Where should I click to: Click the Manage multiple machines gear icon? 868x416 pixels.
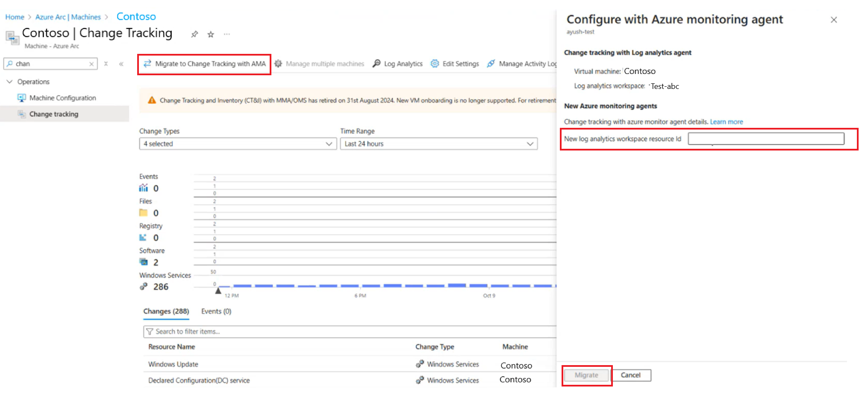point(278,64)
